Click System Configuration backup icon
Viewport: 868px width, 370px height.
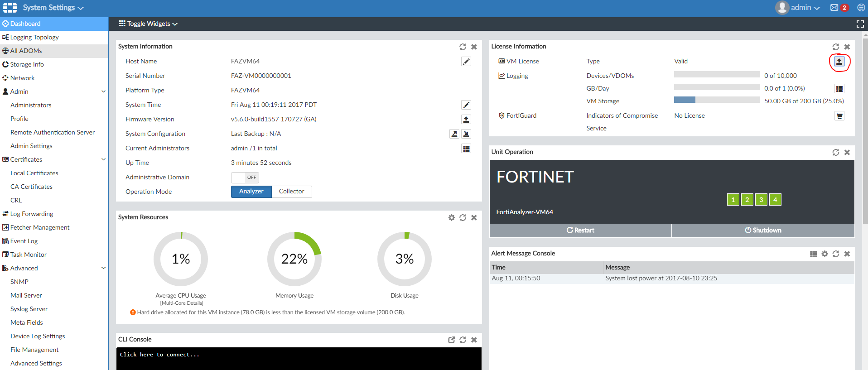click(454, 134)
